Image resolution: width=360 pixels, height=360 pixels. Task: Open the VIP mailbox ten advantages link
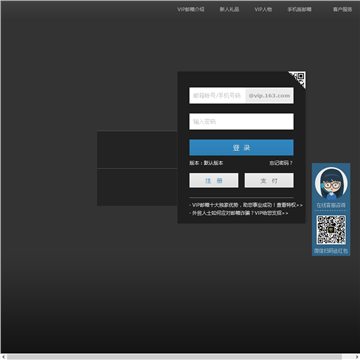point(246,205)
